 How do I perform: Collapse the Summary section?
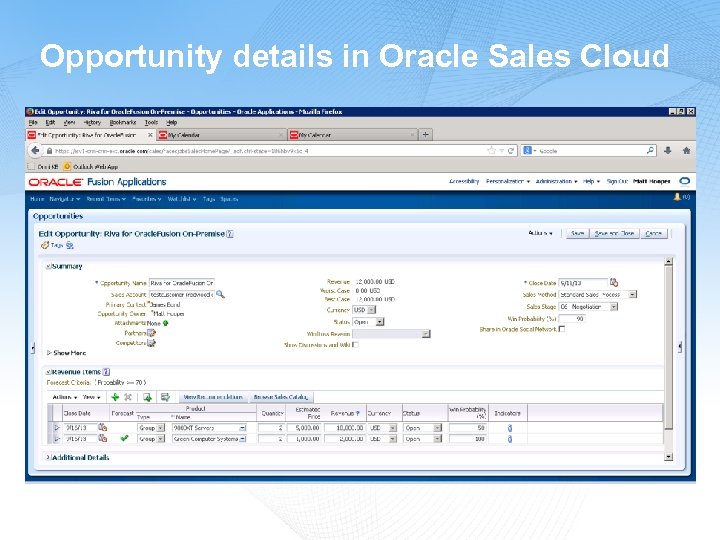48,266
